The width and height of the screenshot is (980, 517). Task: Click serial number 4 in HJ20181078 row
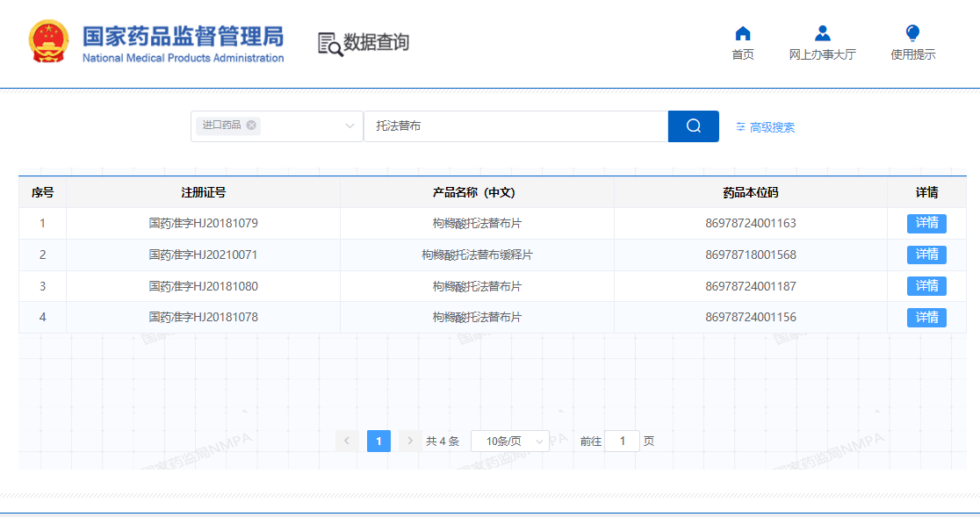tap(42, 317)
